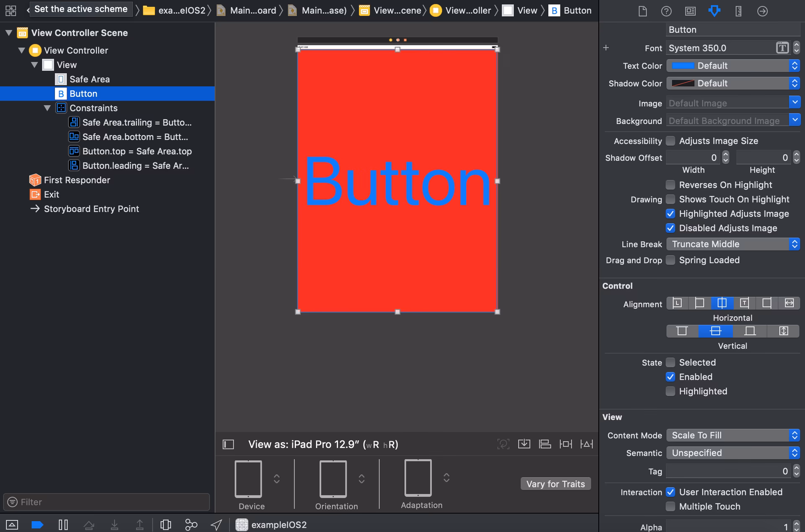Enable Multiple Touch interaction
The width and height of the screenshot is (805, 532).
670,506
